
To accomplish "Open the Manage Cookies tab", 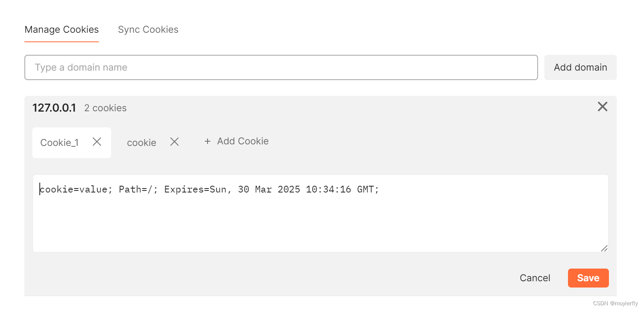I will tap(61, 29).
